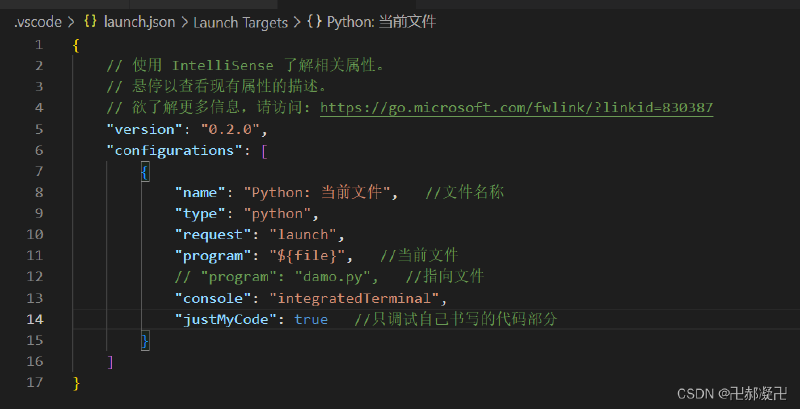Click the "name" key on line 8
The width and height of the screenshot is (800, 409).
[x=201, y=192]
